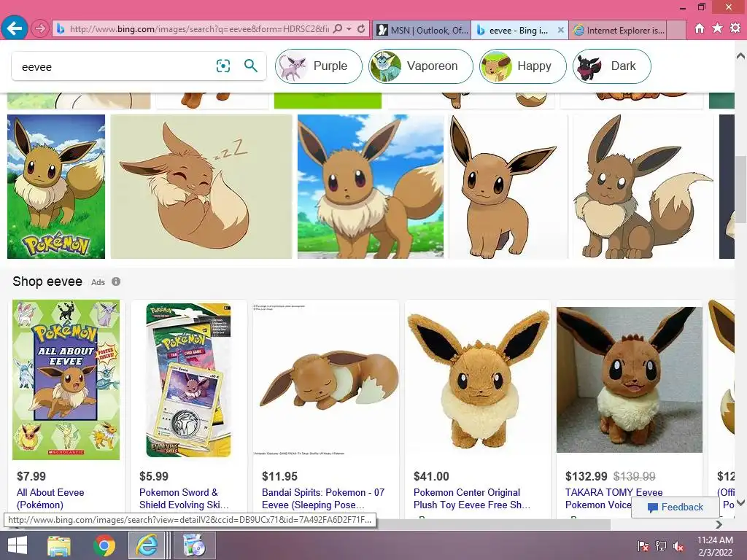Image resolution: width=747 pixels, height=560 pixels.
Task: Click the $7.99 price
Action: pyautogui.click(x=31, y=476)
